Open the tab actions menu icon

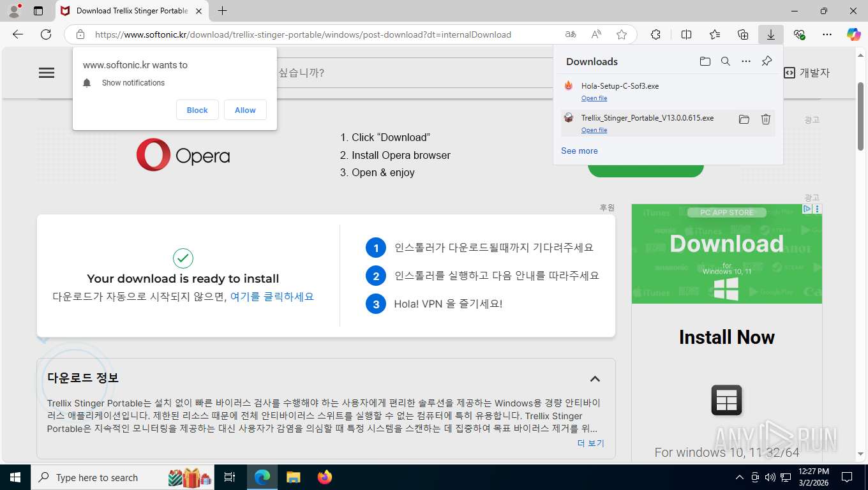pos(38,11)
